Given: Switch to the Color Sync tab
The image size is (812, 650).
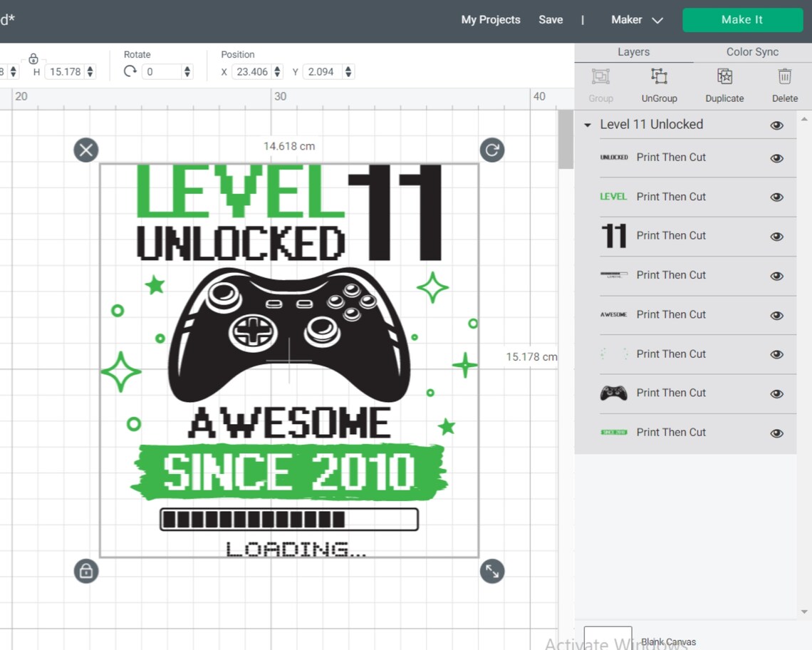Looking at the screenshot, I should 751,51.
